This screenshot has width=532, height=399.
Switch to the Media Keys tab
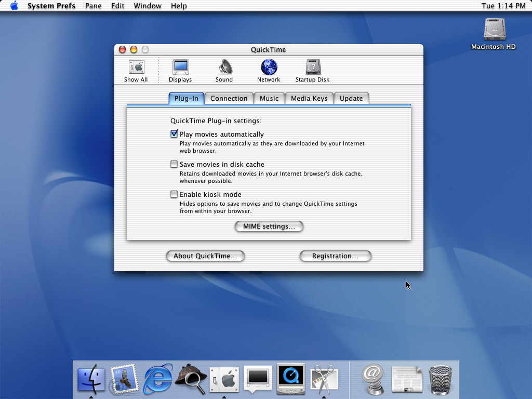coord(309,98)
